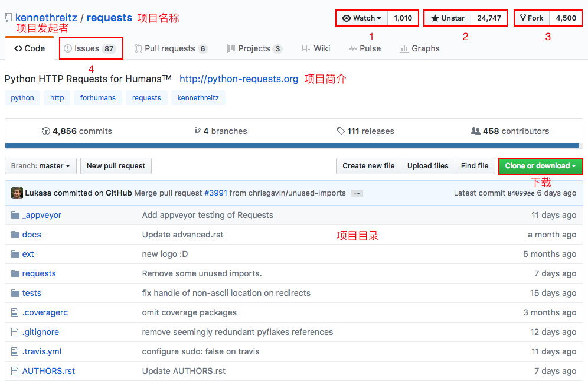Screen dimensions: 588x381
Task: Select the kennethreitz topic tag
Action: tap(198, 97)
